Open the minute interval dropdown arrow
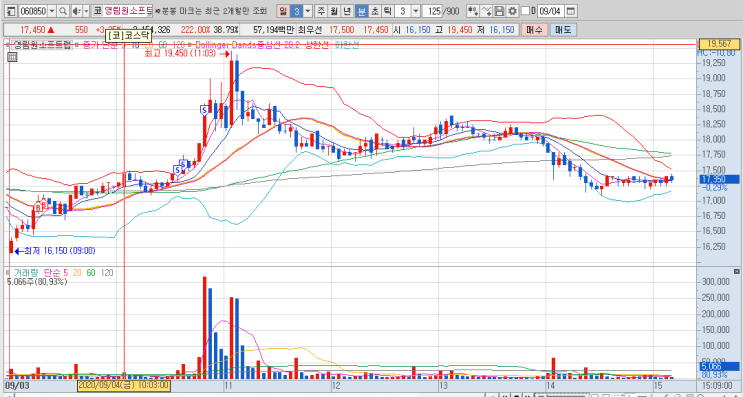743x397 pixels. tap(416, 10)
